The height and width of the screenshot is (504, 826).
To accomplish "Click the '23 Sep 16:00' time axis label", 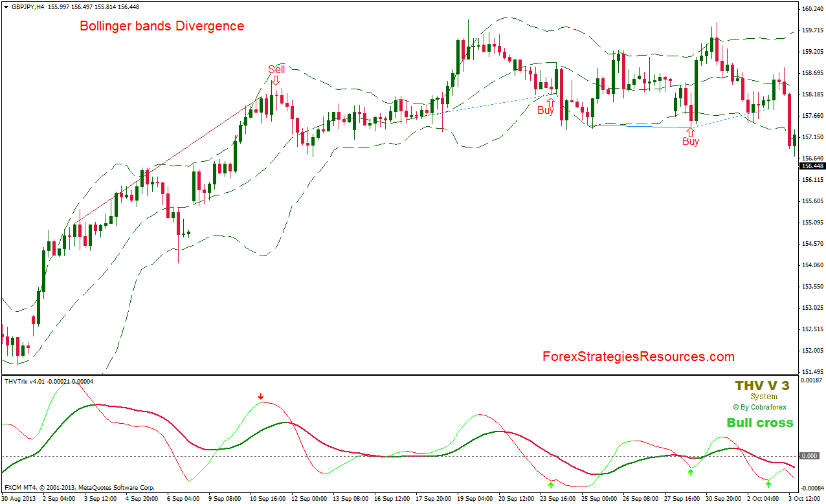I will click(x=559, y=499).
